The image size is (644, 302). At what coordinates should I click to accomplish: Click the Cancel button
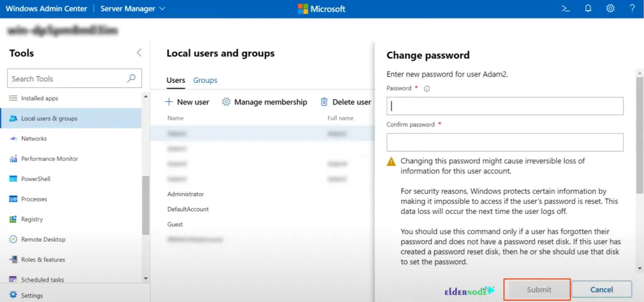602,289
